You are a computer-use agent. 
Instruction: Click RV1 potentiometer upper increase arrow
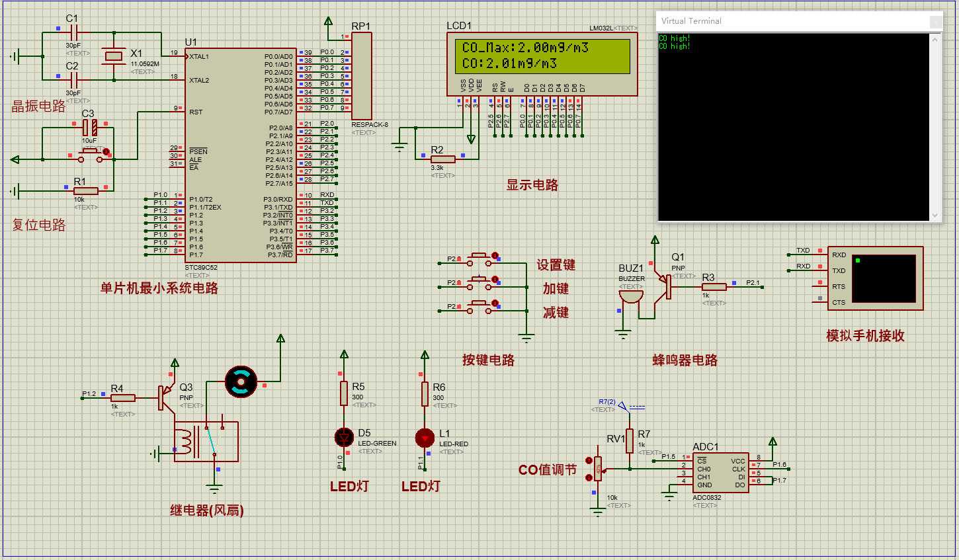589,460
